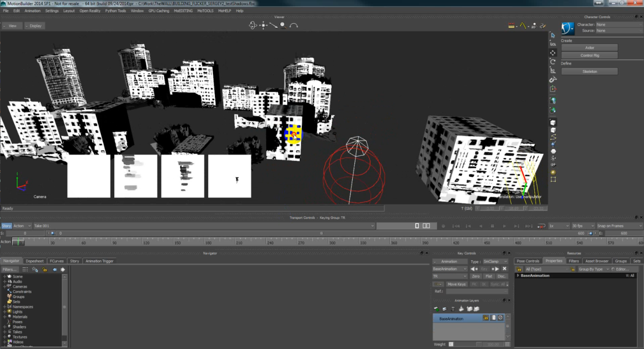Expand the Lights node in Navigator
This screenshot has height=349, width=644.
tap(5, 312)
